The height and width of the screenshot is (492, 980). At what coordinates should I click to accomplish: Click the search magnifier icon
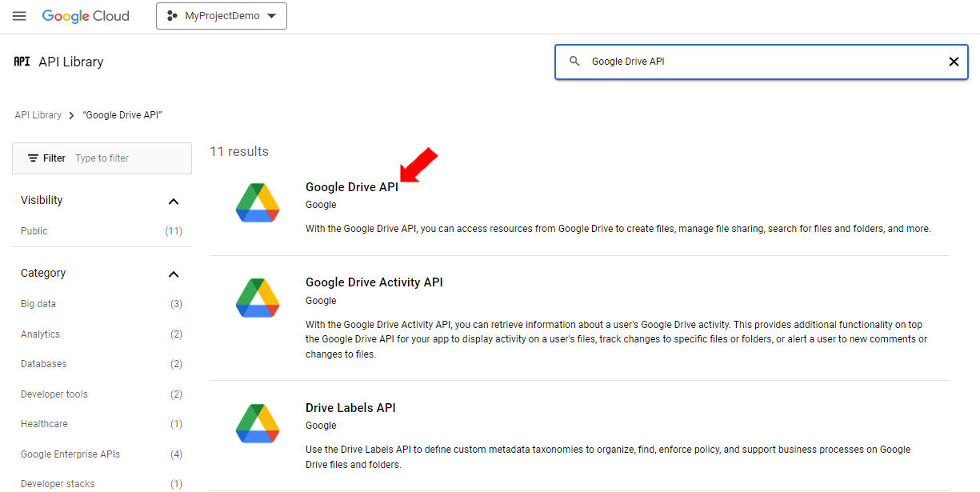[x=574, y=62]
